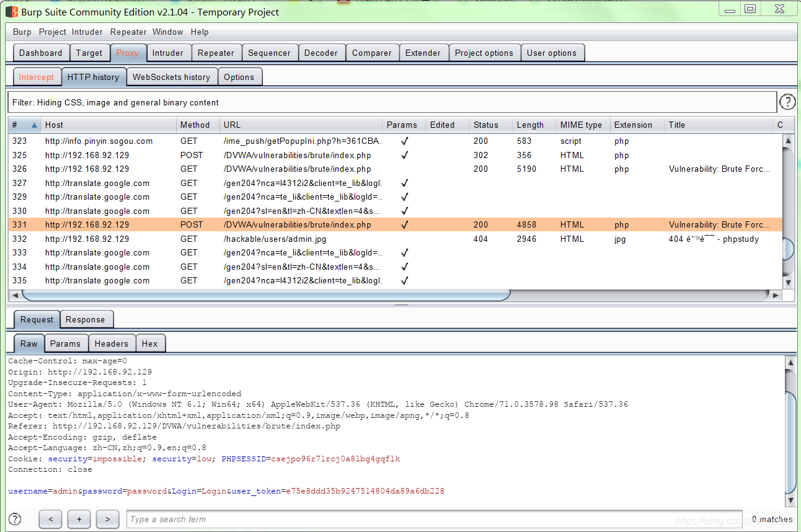The height and width of the screenshot is (532, 801).
Task: Sort history by the # column arrow
Action: (x=33, y=125)
